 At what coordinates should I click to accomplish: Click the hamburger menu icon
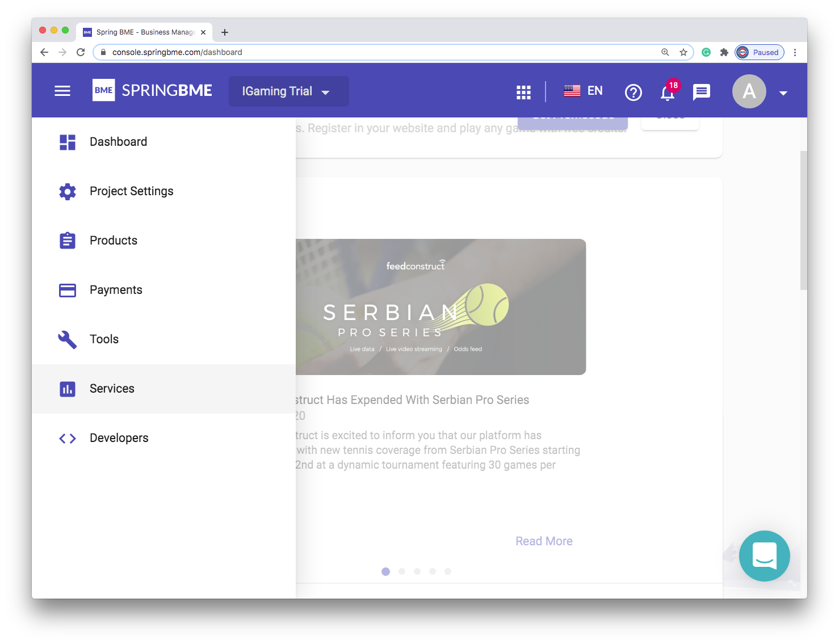pyautogui.click(x=62, y=91)
